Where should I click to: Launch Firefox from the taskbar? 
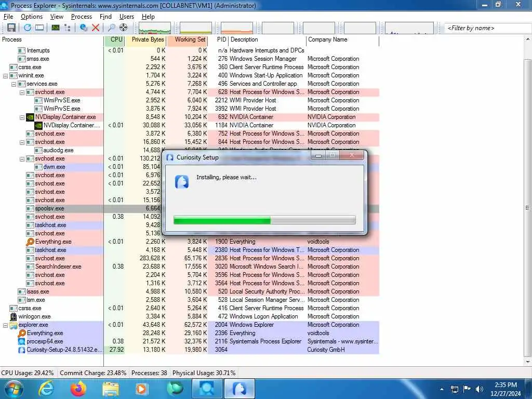click(x=78, y=389)
